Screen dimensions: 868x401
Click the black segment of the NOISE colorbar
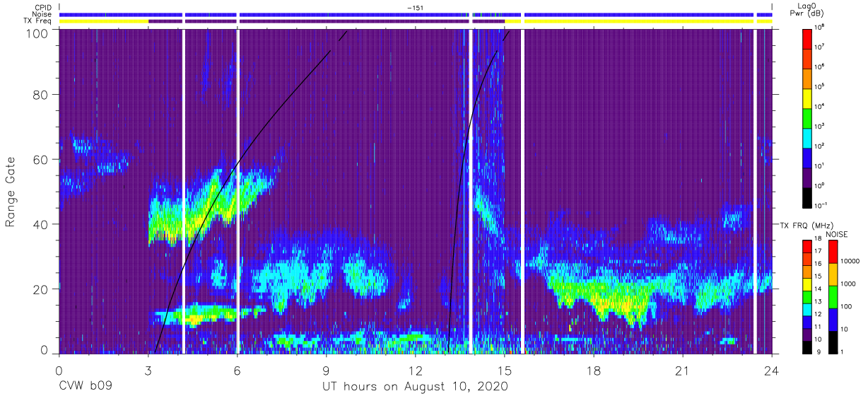[x=833, y=341]
